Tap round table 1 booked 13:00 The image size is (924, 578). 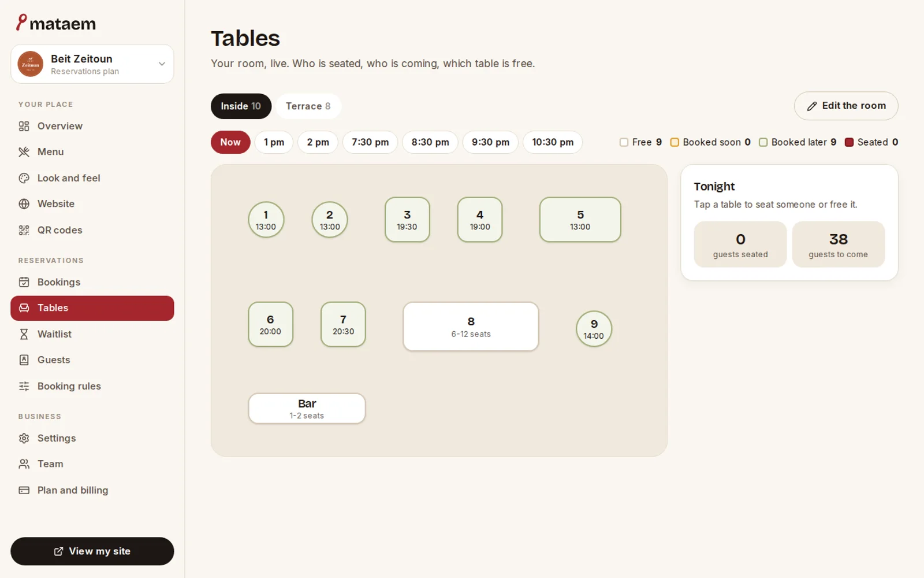266,220
